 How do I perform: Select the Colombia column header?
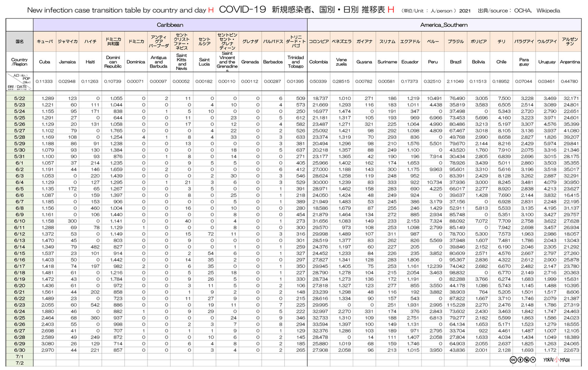tap(318, 62)
